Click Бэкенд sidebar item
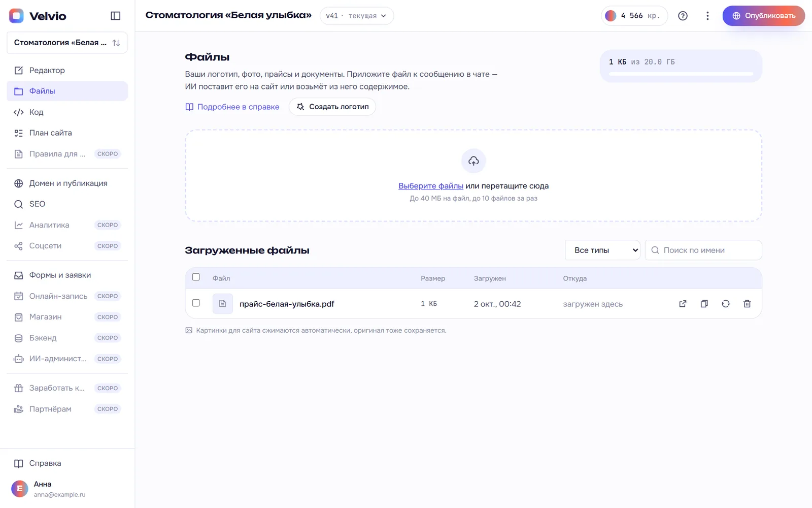The width and height of the screenshot is (812, 508). point(67,338)
